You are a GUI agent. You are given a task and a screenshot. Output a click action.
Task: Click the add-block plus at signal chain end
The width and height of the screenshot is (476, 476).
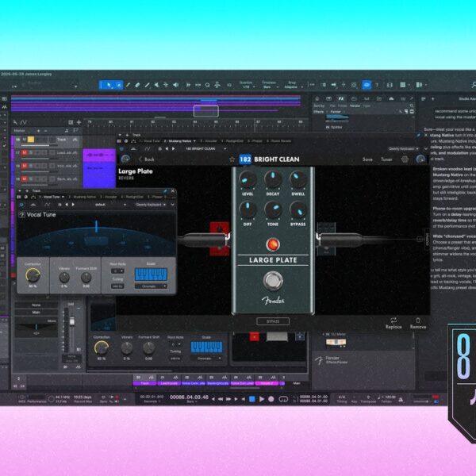[x=420, y=240]
